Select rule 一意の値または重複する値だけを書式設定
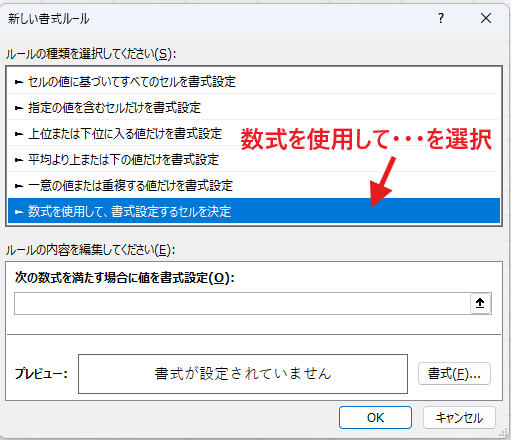Viewport: 511px width, 440px height. tap(254, 185)
